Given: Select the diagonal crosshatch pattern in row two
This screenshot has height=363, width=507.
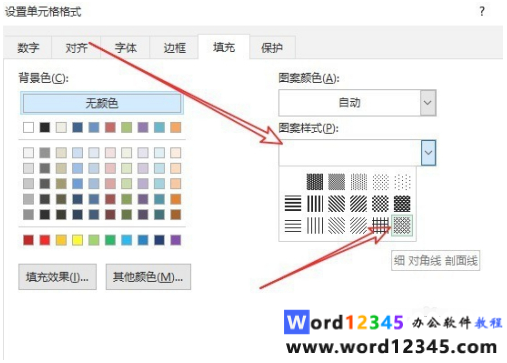Looking at the screenshot, I should point(380,204).
